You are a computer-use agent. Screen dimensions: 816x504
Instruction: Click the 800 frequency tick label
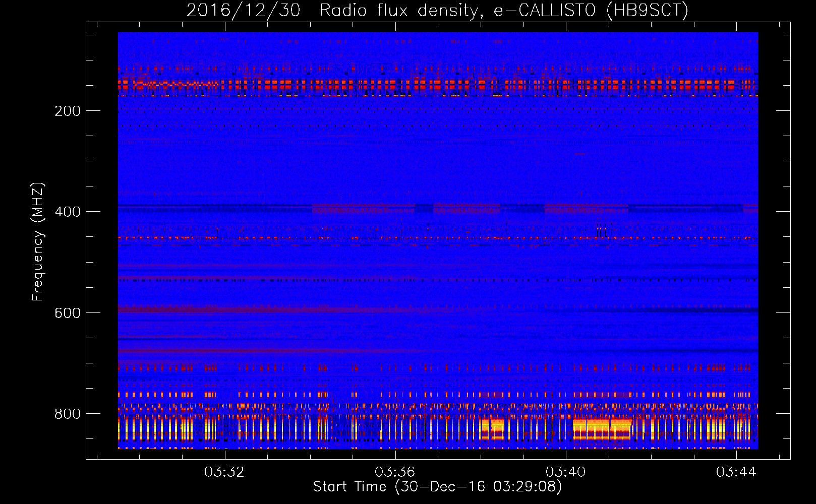pos(68,414)
